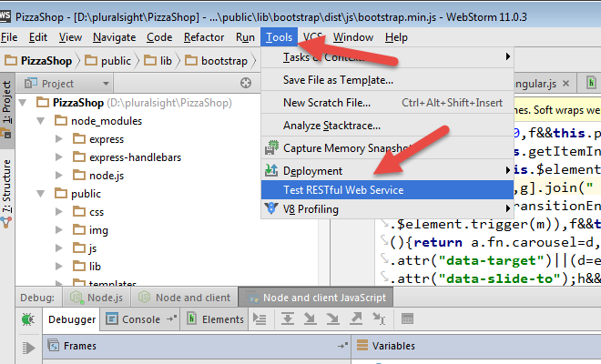Open the Run menu
Image resolution: width=601 pixels, height=364 pixels.
245,37
